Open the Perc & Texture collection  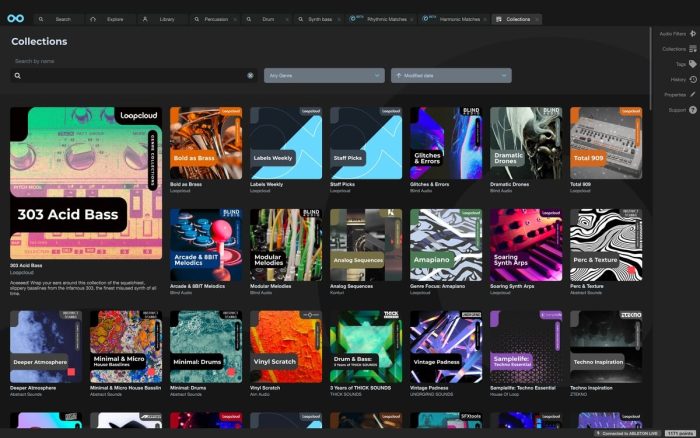[606, 245]
